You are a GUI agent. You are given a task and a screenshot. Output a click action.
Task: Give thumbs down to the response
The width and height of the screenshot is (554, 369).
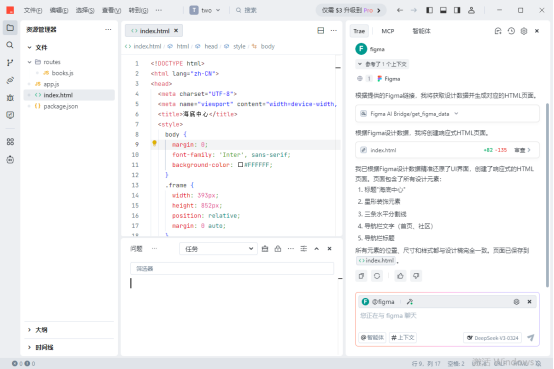416,276
